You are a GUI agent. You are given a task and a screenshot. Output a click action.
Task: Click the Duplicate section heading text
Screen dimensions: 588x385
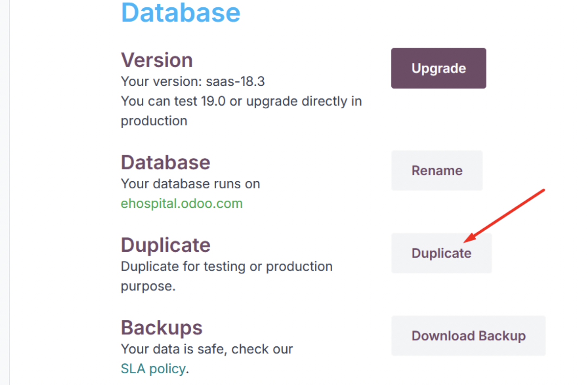(x=166, y=245)
